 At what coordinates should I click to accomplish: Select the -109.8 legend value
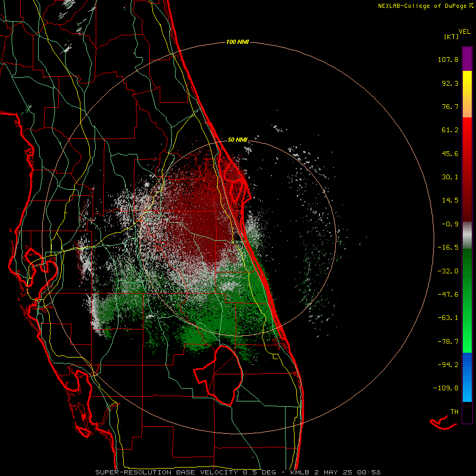446,388
